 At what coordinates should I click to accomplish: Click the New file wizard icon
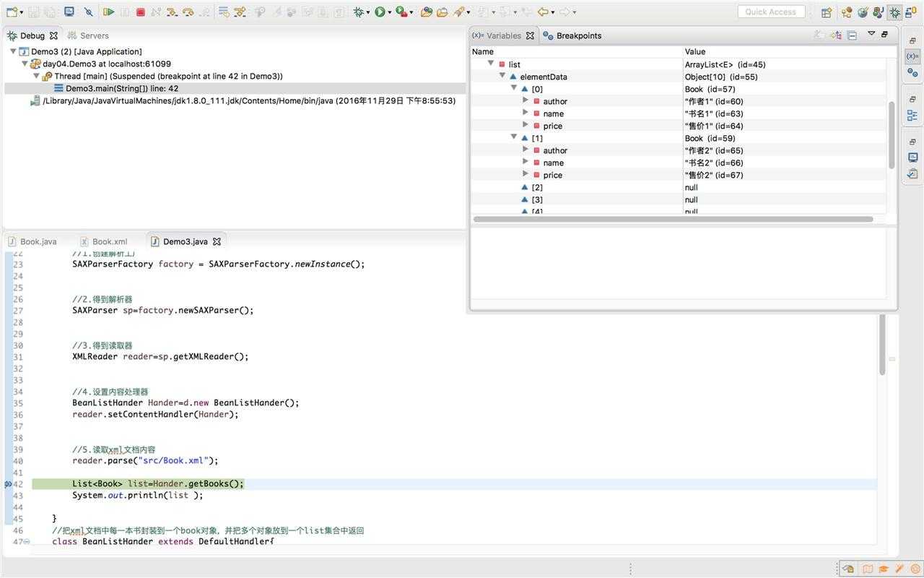point(12,12)
